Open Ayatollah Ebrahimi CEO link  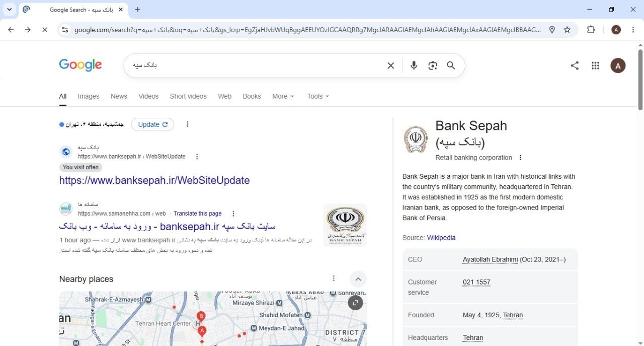point(490,259)
